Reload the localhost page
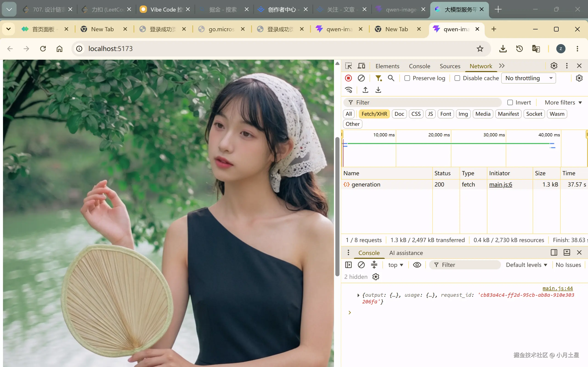The image size is (588, 367). tap(43, 49)
